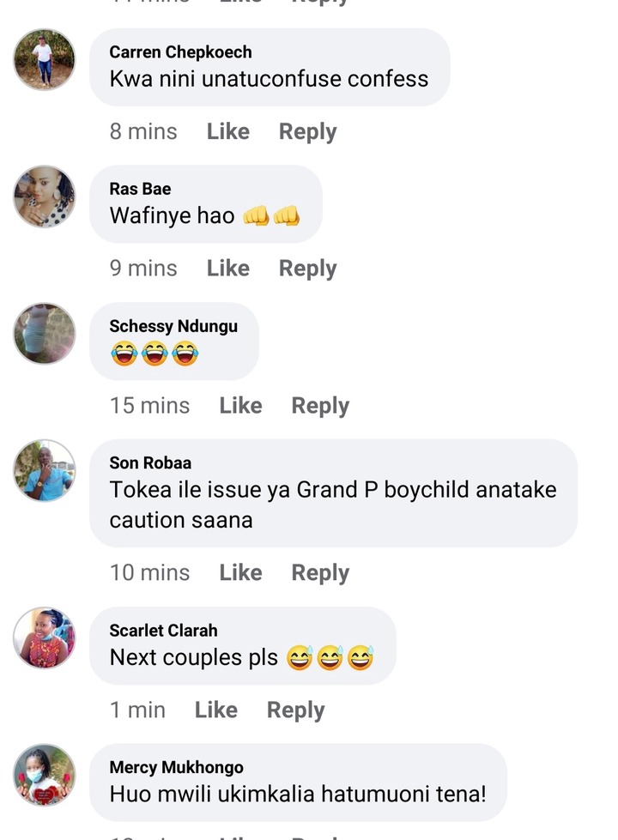
Task: Reply to Schessy Ndungu's comment
Action: (320, 406)
